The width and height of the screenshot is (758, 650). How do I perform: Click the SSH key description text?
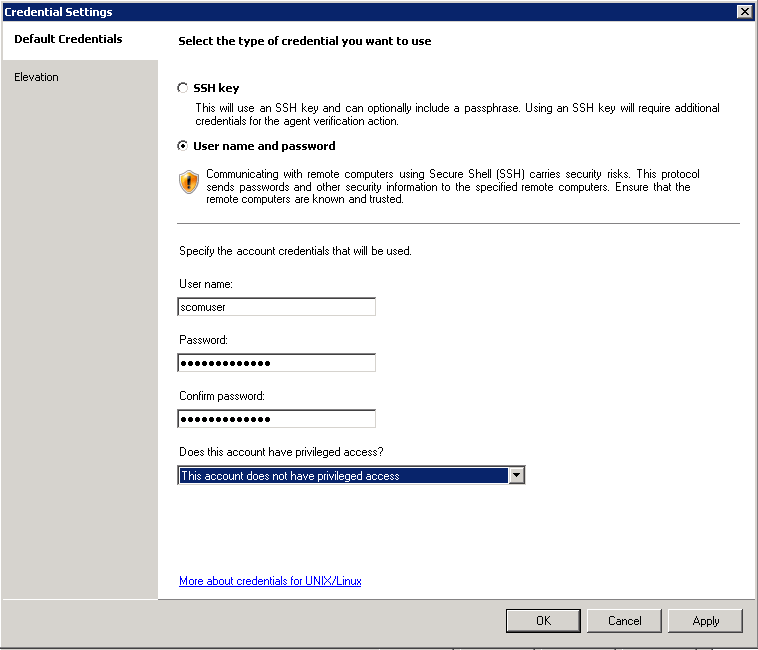[x=456, y=114]
